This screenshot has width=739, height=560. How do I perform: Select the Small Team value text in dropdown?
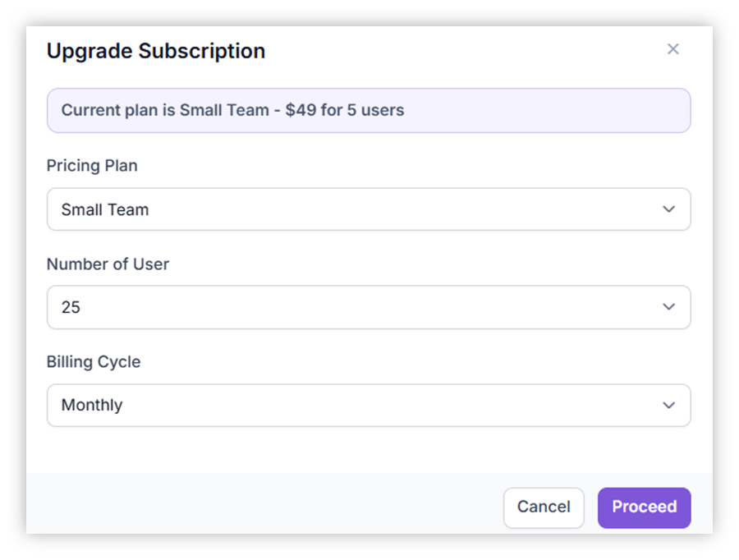[105, 209]
